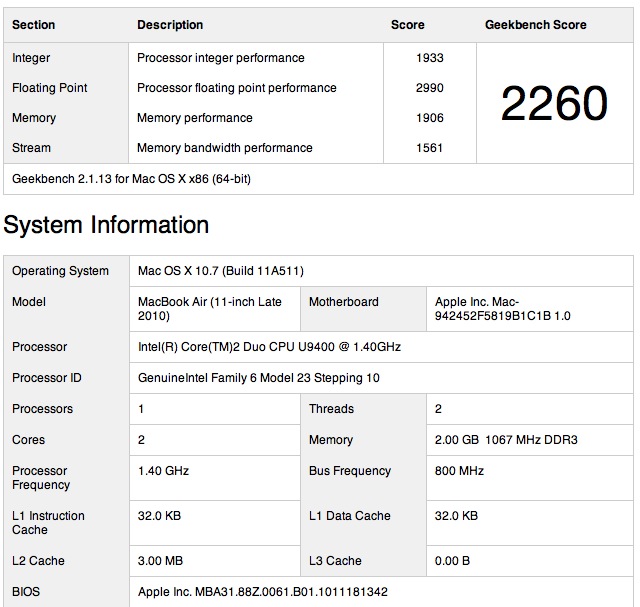Click the MacBook Air model value
The width and height of the screenshot is (640, 607).
210,309
